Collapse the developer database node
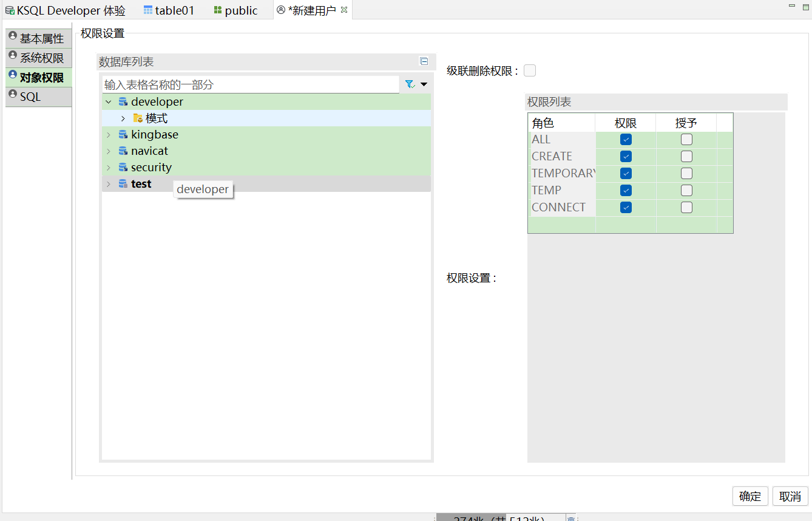Viewport: 812px width, 521px height. click(x=109, y=102)
